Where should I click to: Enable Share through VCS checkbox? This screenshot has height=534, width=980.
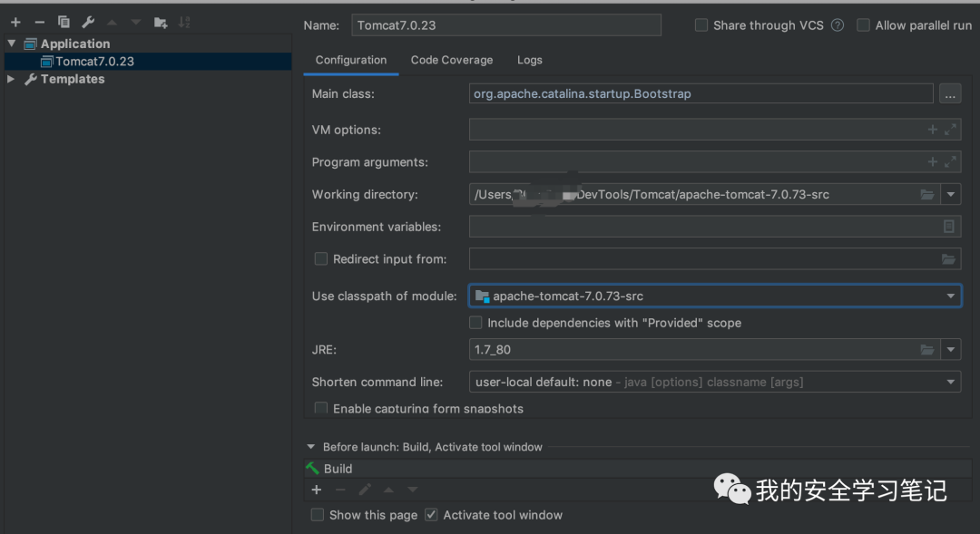point(701,25)
